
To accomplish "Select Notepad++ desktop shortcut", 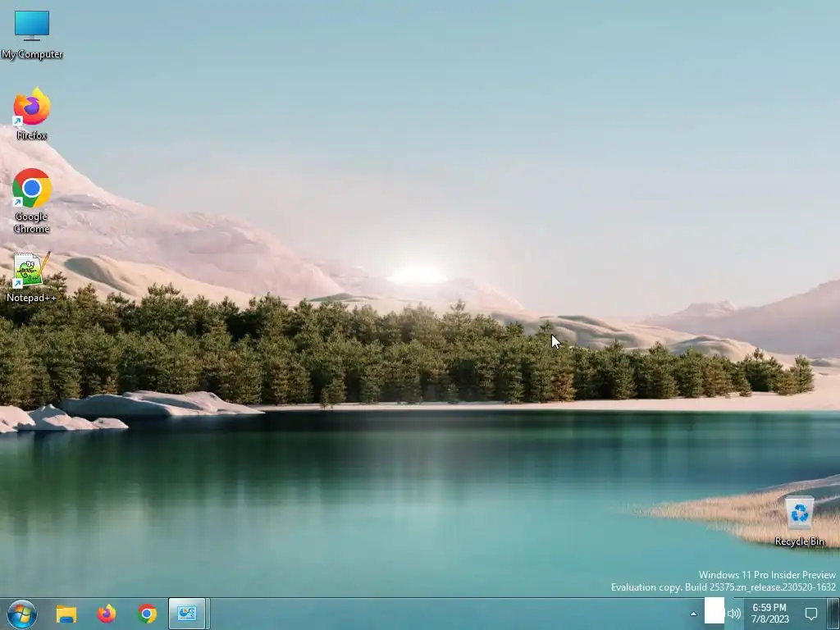I will [32, 277].
